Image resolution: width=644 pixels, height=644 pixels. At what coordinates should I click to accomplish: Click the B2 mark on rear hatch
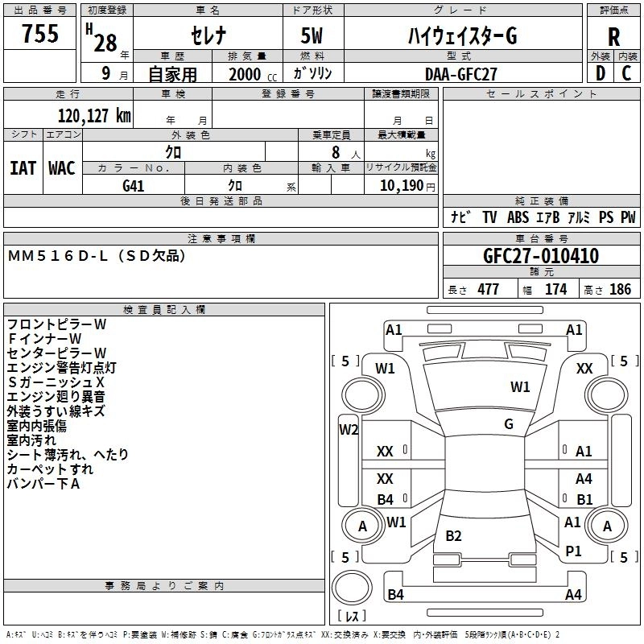pos(453,536)
